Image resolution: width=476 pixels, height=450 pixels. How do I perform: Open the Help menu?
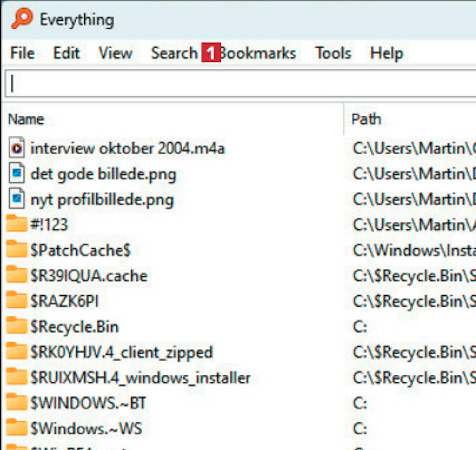[x=386, y=53]
